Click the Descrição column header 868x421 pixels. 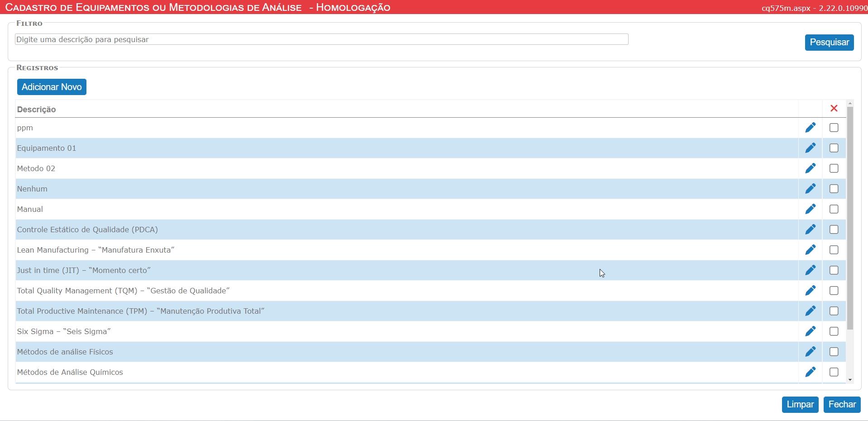(x=36, y=110)
